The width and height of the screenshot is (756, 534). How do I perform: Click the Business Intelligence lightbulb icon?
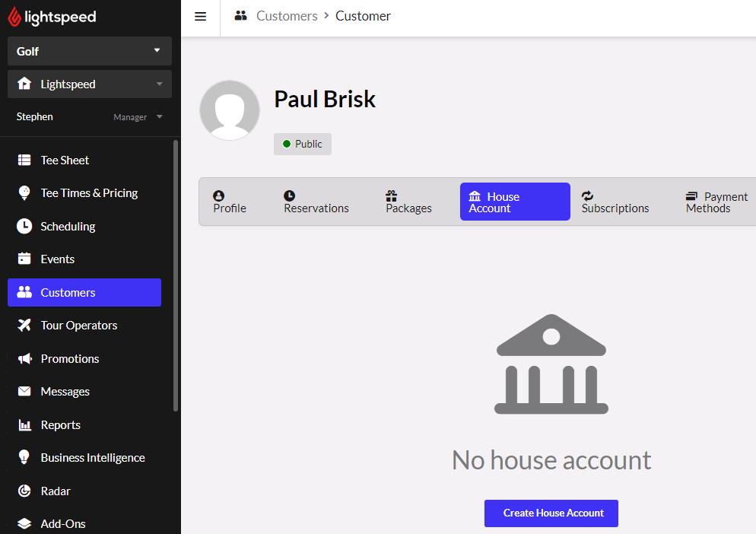[x=24, y=457]
